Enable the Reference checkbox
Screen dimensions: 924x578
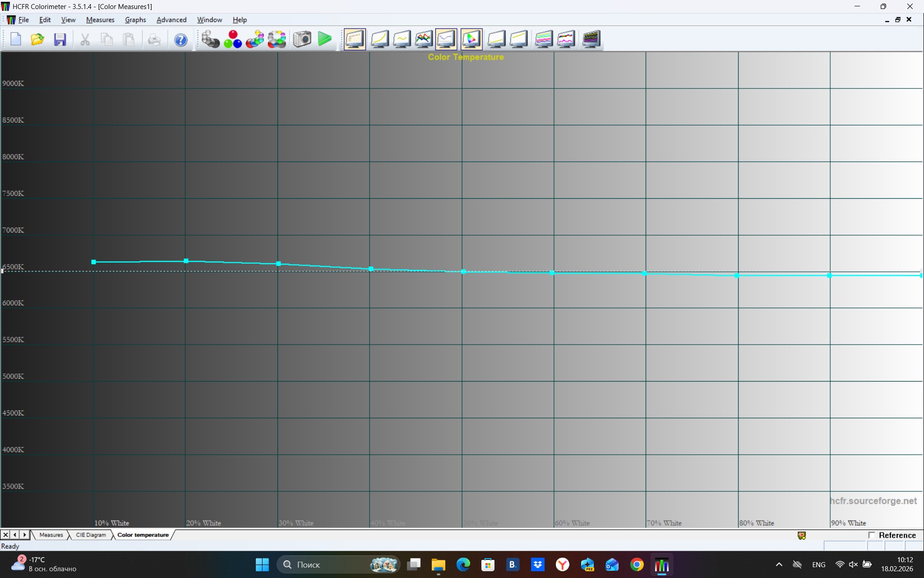coord(872,535)
